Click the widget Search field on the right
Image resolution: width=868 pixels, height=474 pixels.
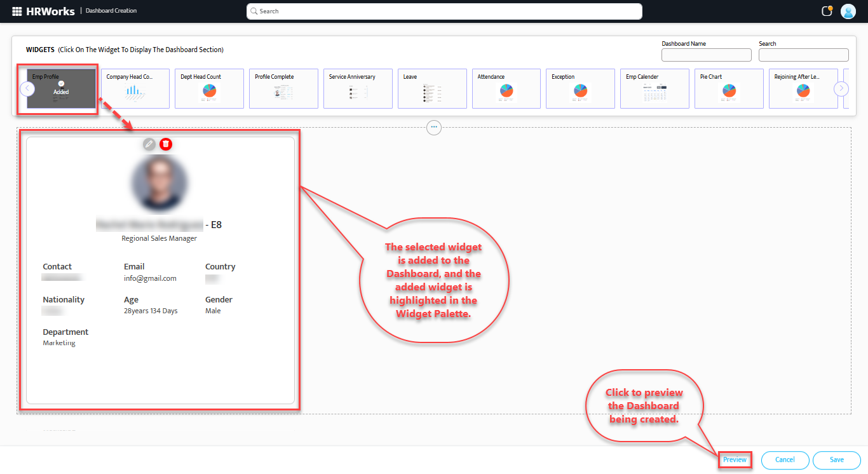(803, 55)
